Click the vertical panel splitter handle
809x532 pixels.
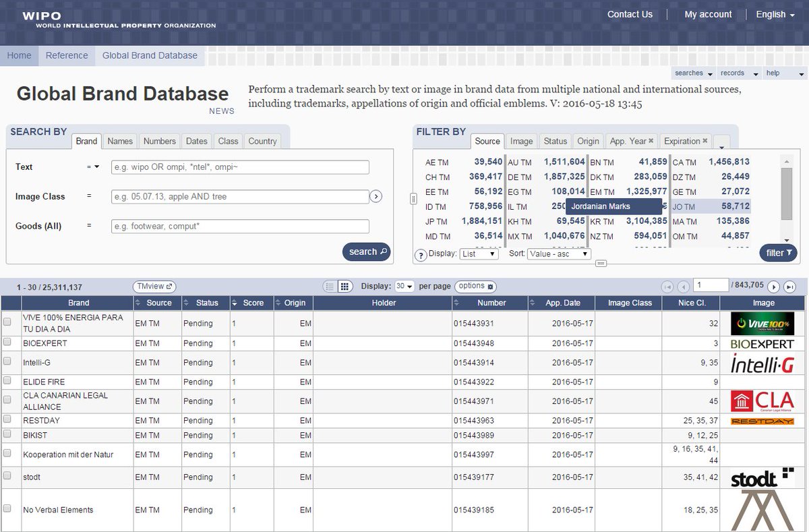413,198
